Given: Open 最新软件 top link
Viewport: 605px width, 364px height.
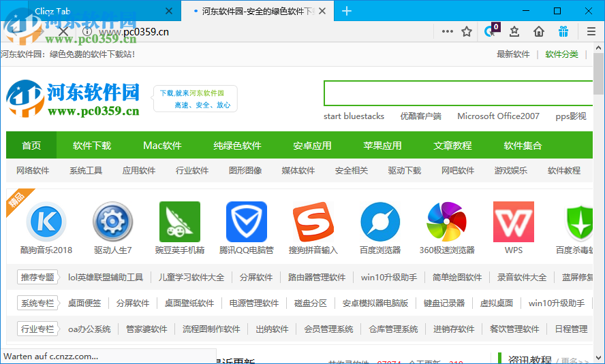Looking at the screenshot, I should pos(513,54).
